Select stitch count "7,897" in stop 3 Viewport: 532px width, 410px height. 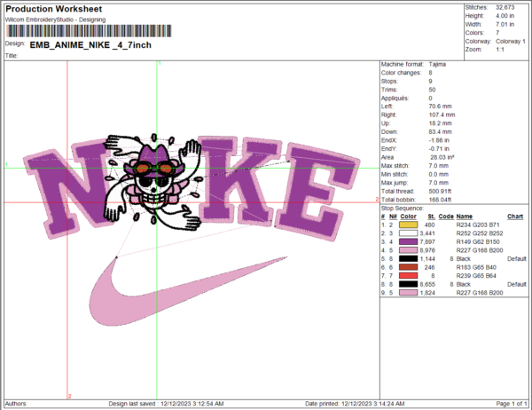click(427, 242)
